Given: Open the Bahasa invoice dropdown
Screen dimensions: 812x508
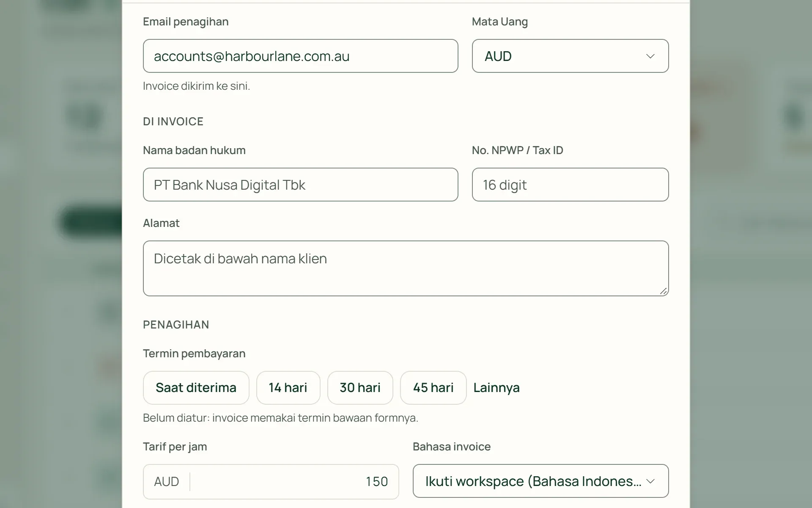Looking at the screenshot, I should pyautogui.click(x=540, y=481).
